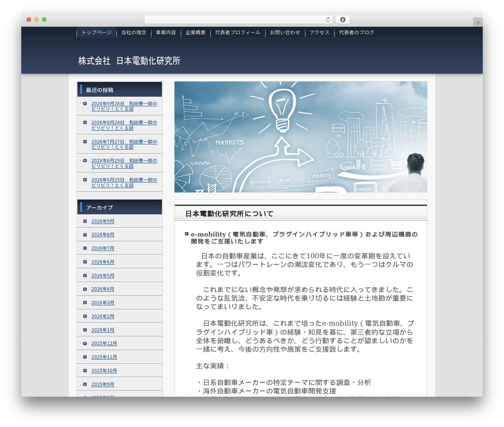Image resolution: width=504 pixels, height=427 pixels.
Task: View the 2025年11月 archive
Action: [x=104, y=357]
